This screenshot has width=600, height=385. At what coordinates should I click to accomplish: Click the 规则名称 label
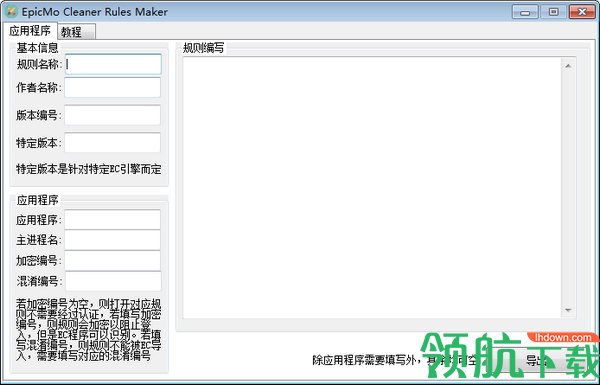39,64
